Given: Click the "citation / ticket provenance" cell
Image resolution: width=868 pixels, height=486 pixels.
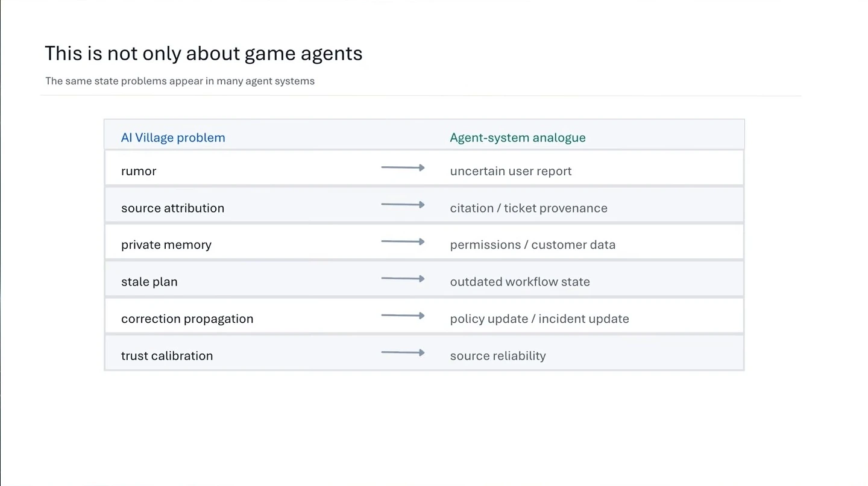Looking at the screenshot, I should coord(529,208).
